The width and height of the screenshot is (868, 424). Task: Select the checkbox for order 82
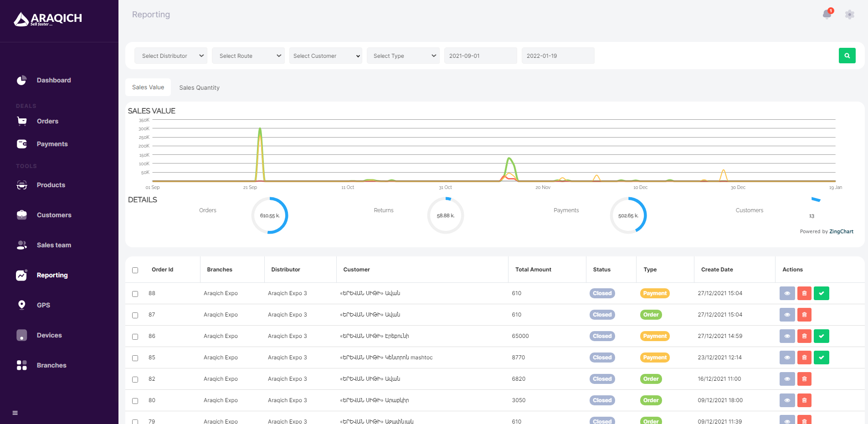(135, 379)
